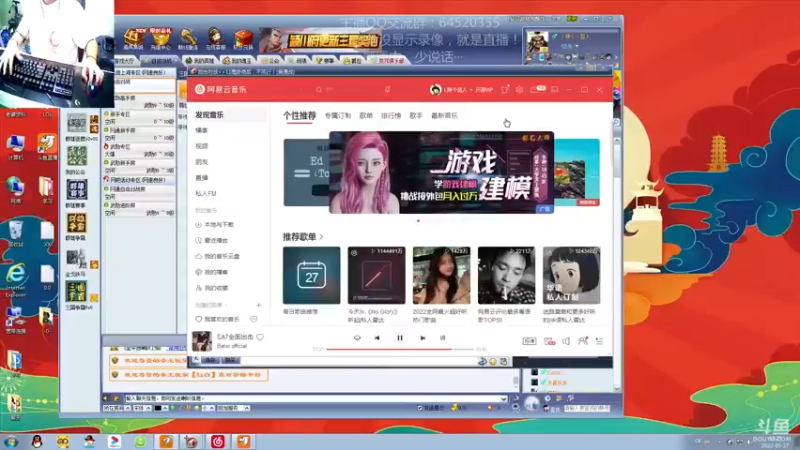Click the volume speaker icon
The image size is (800, 450).
(566, 341)
